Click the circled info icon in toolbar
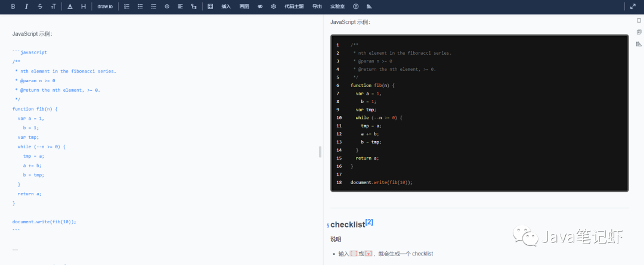This screenshot has width=644, height=265. coord(167,7)
